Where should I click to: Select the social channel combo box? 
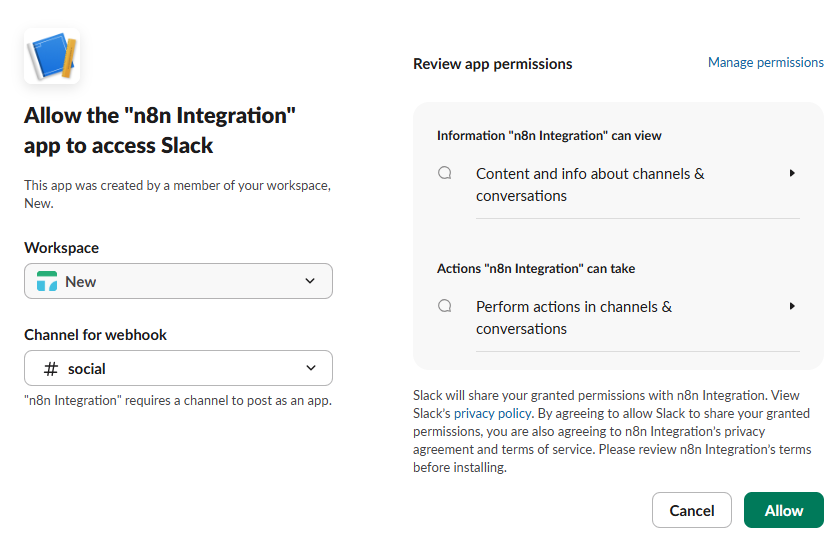(x=178, y=368)
